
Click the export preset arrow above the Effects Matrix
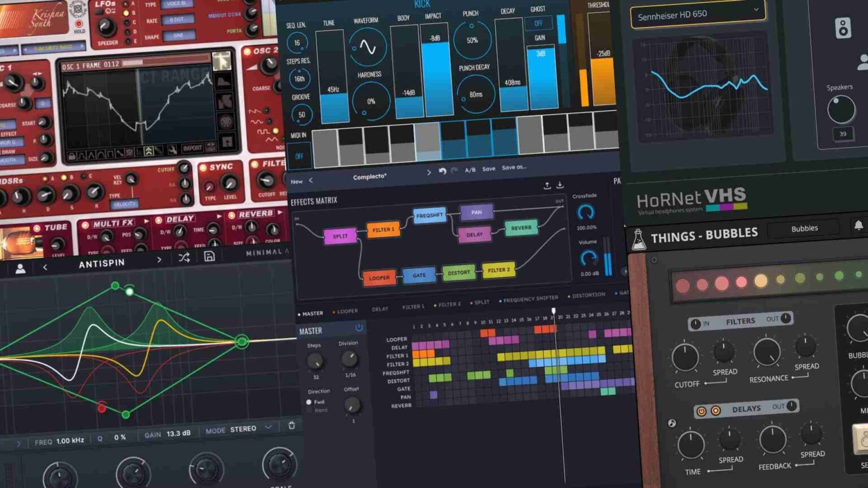[x=547, y=186]
